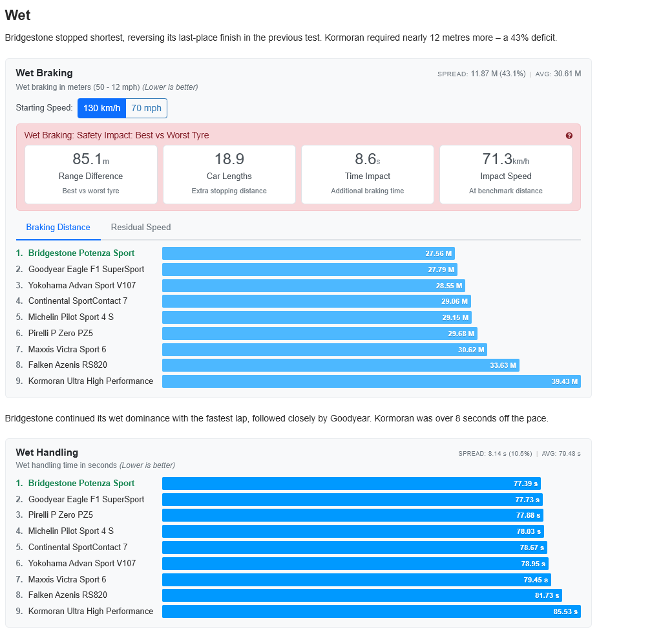Viewport: 672px width, 638px height.
Task: Open Maxxis Victra Sport 6 in Wet Braking
Action: (x=67, y=350)
